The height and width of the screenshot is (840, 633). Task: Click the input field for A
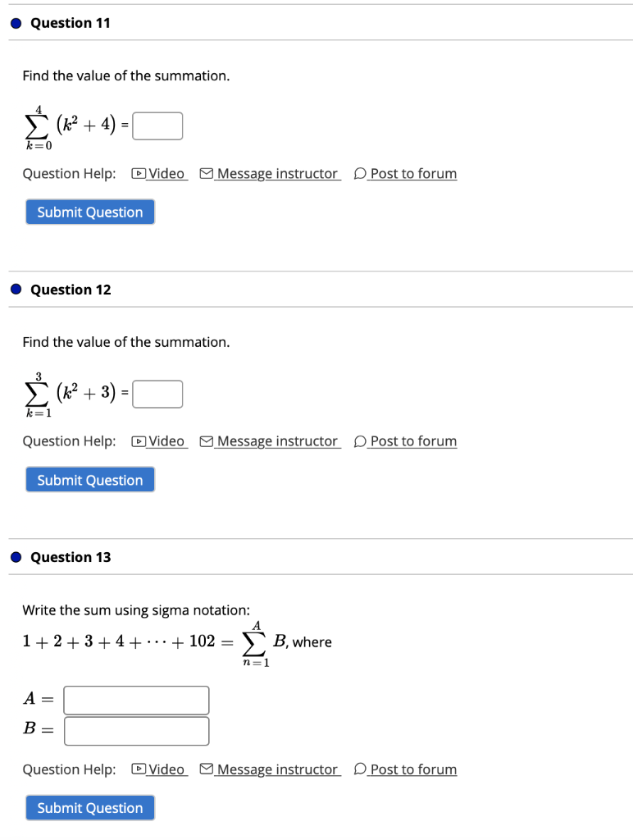[137, 701]
